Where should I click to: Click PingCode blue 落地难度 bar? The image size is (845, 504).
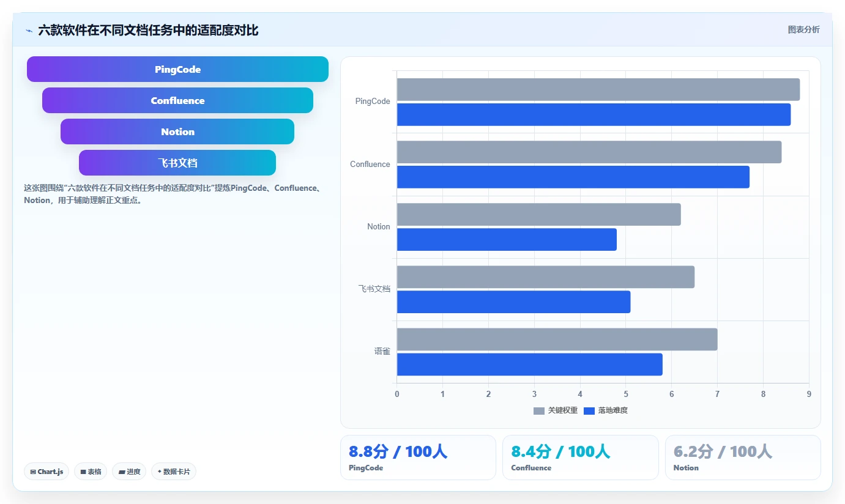(x=594, y=114)
